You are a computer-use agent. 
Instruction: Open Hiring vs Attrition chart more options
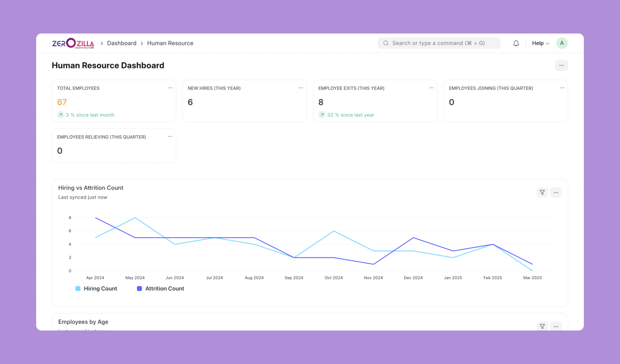[x=556, y=192]
